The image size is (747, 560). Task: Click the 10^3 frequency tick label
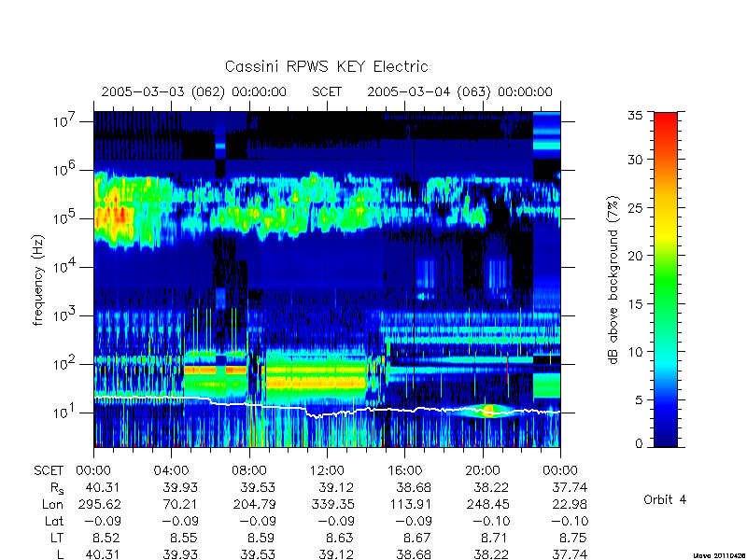tap(65, 315)
